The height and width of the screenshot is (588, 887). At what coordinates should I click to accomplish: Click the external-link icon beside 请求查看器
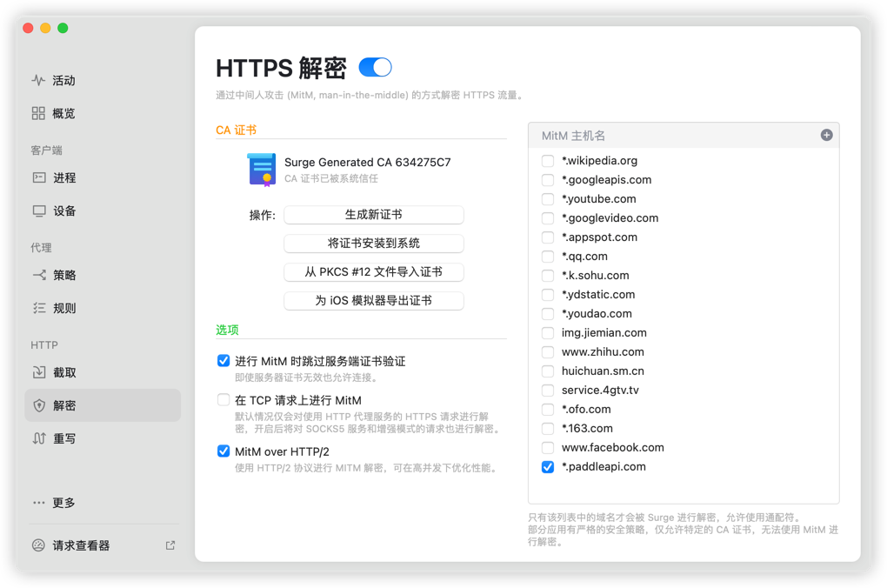[x=170, y=545]
